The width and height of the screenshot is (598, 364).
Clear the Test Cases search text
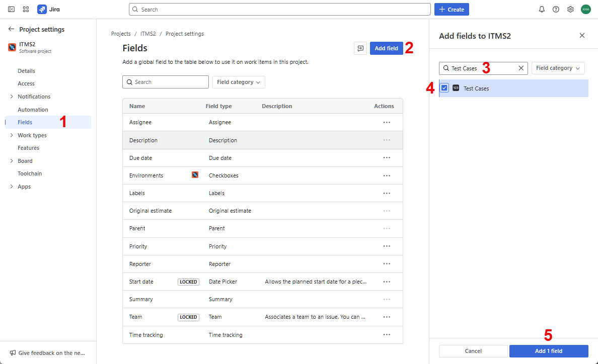pos(521,68)
